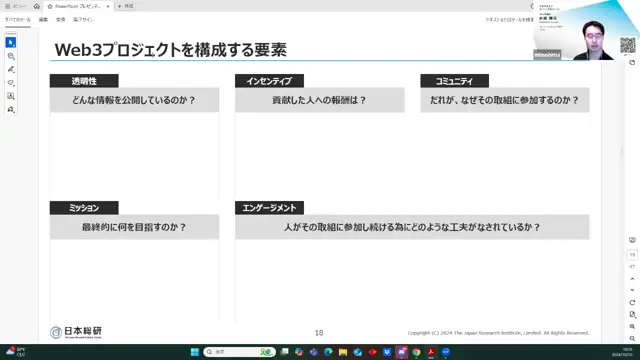Open Adobe Acrobat from taskbar
Image resolution: width=640 pixels, height=360 pixels.
(x=431, y=352)
